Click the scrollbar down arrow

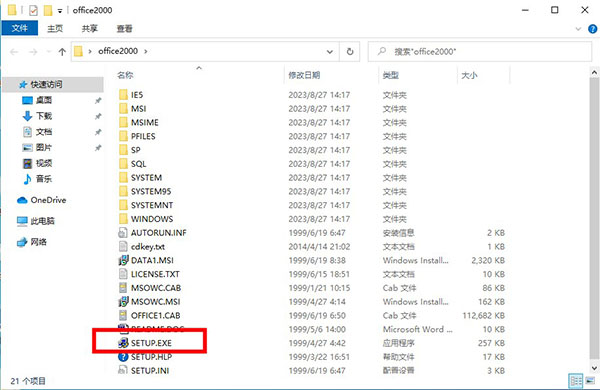tap(594, 368)
